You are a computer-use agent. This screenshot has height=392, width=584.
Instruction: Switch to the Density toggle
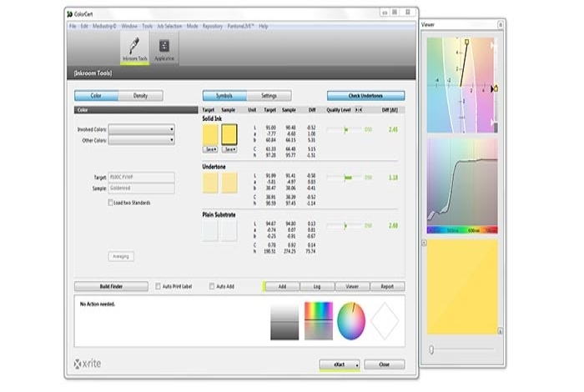tap(140, 96)
